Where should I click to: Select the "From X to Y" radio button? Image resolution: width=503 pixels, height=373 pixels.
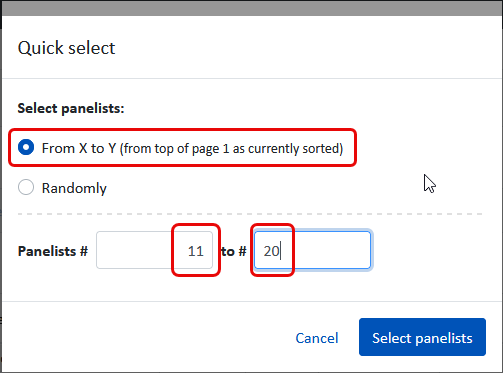coord(26,147)
